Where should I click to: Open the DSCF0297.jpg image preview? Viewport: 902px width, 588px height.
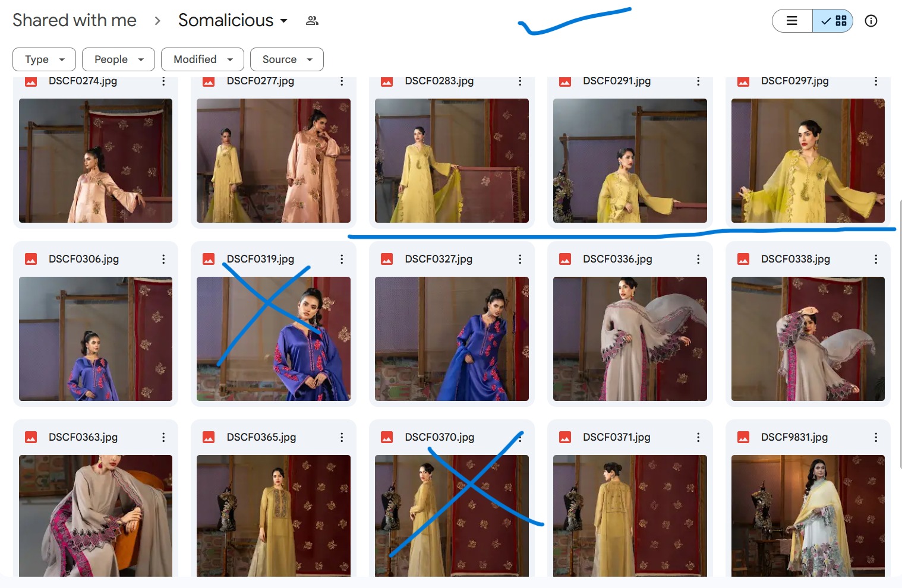tap(808, 160)
